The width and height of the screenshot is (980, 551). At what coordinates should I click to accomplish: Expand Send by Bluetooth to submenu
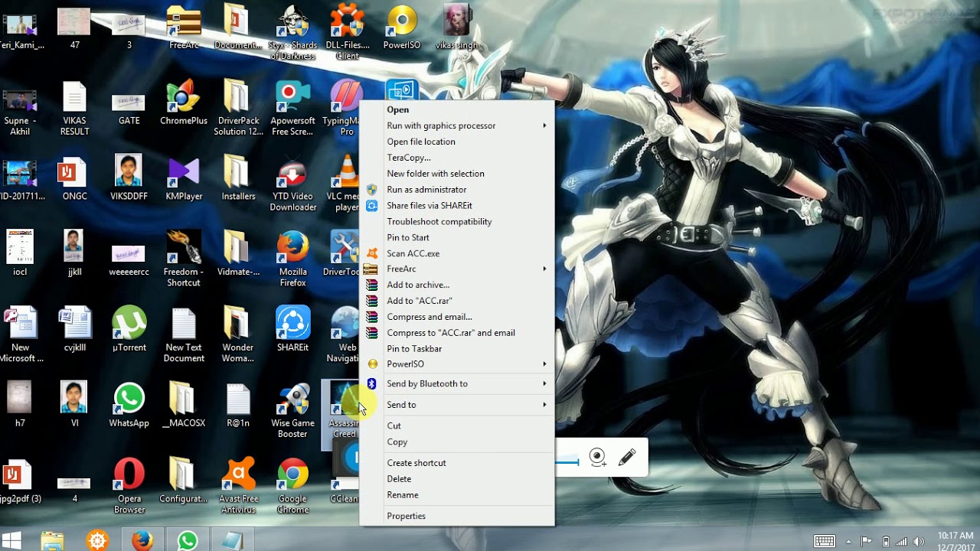coord(457,384)
